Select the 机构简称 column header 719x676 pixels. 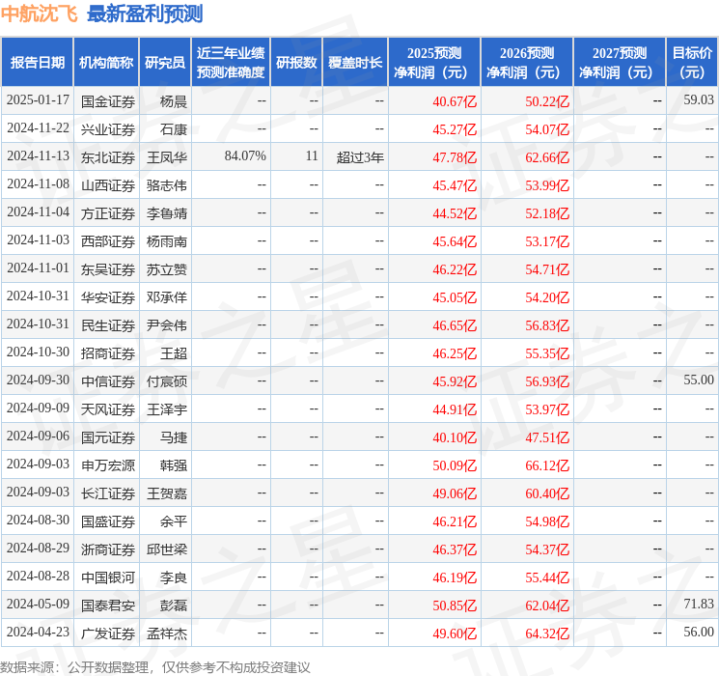coord(106,62)
